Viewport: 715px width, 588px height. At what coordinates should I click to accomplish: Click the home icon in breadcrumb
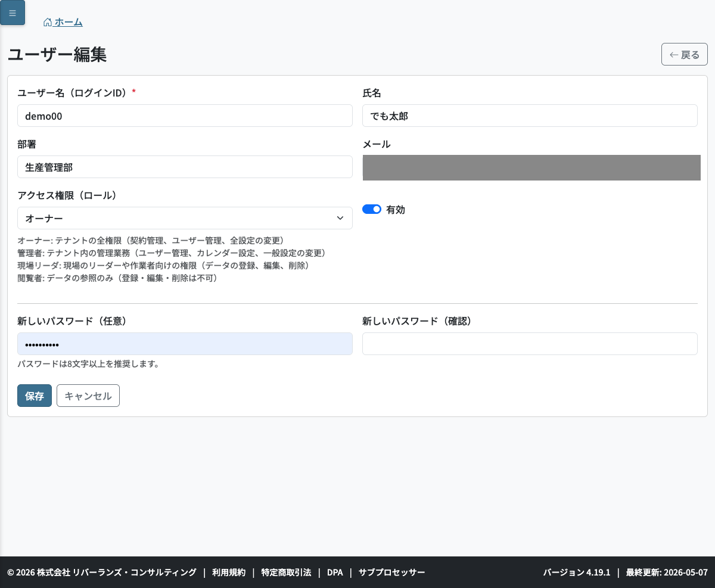tap(48, 23)
